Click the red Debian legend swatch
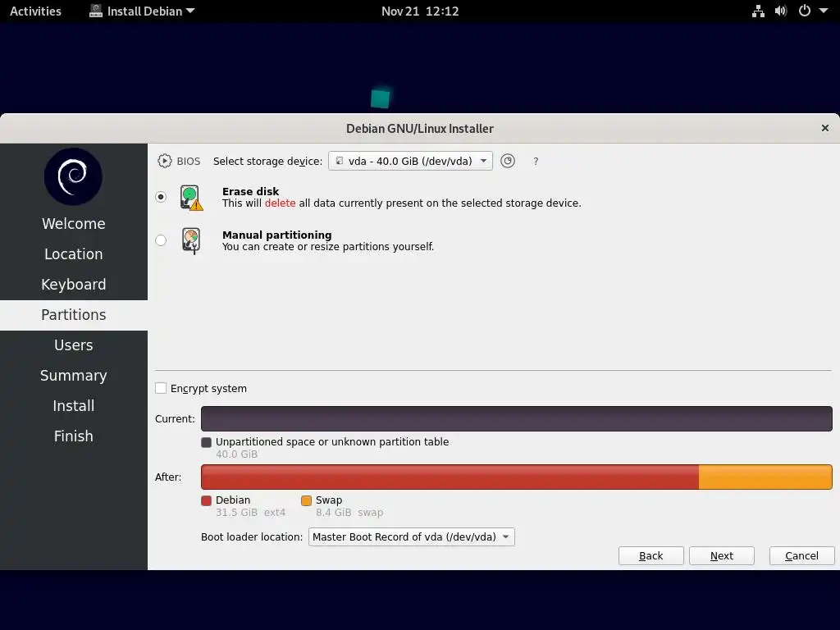840x630 pixels. (206, 500)
